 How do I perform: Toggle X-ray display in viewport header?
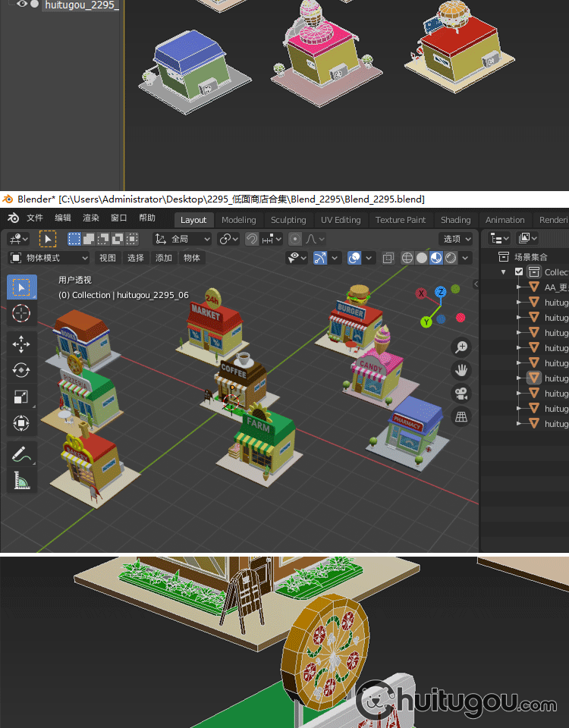coord(388,258)
